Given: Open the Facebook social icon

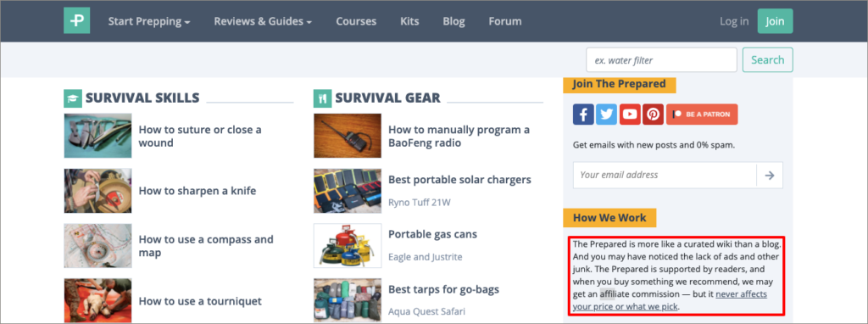Looking at the screenshot, I should 583,115.
